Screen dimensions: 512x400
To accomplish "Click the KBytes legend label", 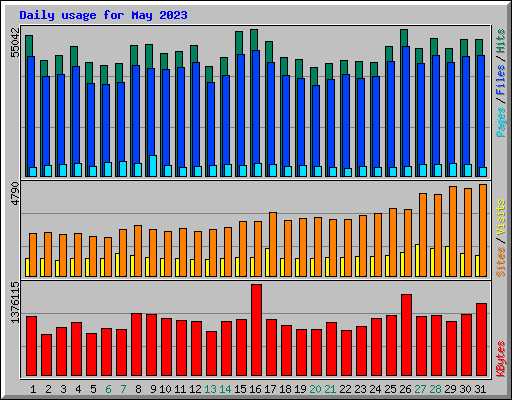I will tap(501, 359).
